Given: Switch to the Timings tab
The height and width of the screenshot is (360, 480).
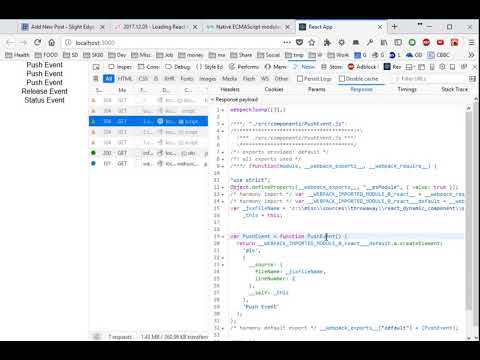Looking at the screenshot, I should click(407, 89).
